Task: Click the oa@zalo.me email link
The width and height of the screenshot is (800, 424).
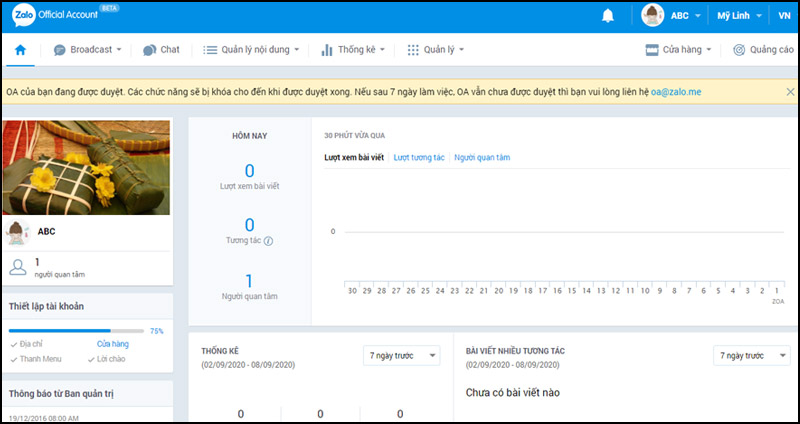Action: (x=677, y=91)
